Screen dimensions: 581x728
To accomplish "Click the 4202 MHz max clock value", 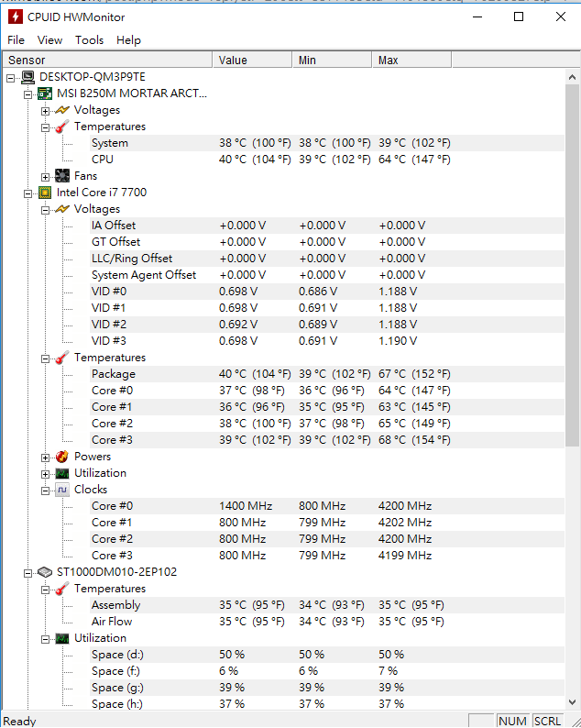I will click(405, 523).
